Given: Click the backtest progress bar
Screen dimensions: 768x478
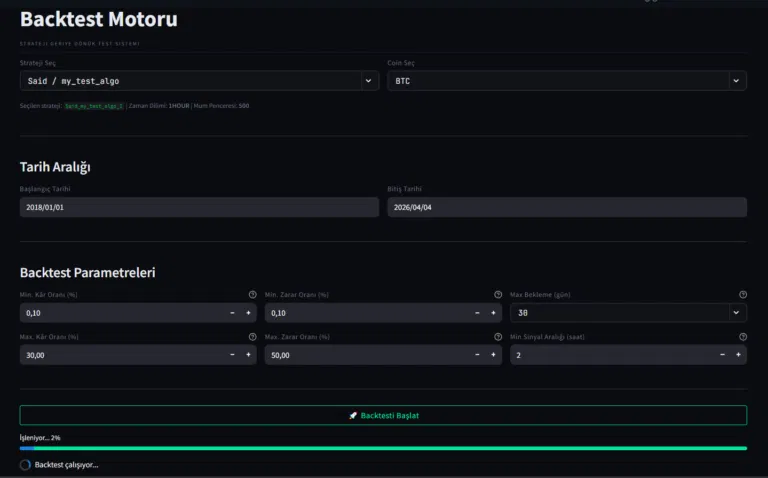Looking at the screenshot, I should click(383, 448).
